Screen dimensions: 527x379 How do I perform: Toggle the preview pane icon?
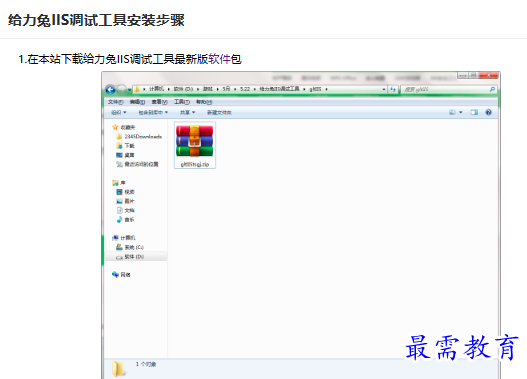click(474, 112)
